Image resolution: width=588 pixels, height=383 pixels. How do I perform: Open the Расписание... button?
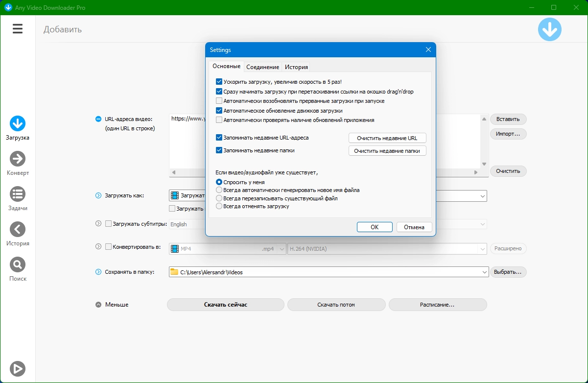[438, 305]
